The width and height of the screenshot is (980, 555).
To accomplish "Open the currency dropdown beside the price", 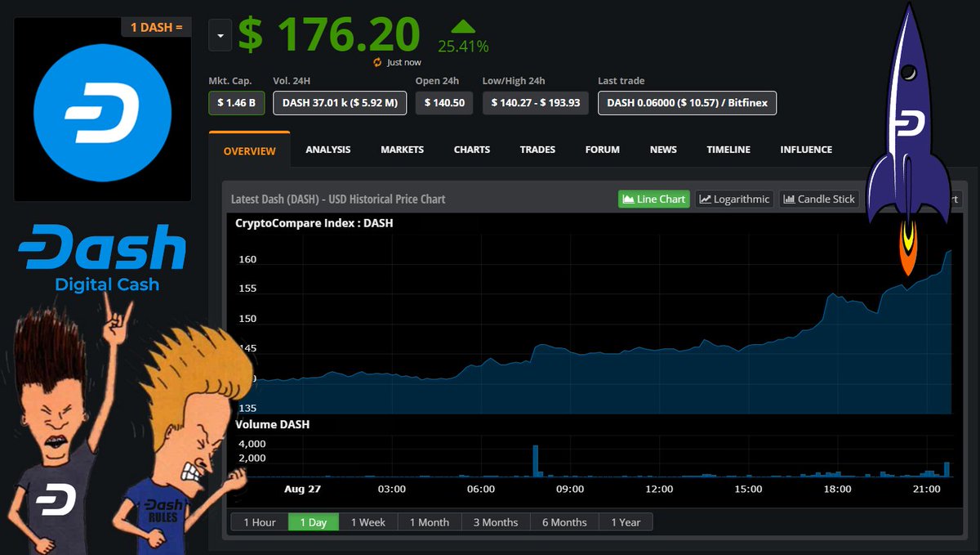I will (220, 35).
